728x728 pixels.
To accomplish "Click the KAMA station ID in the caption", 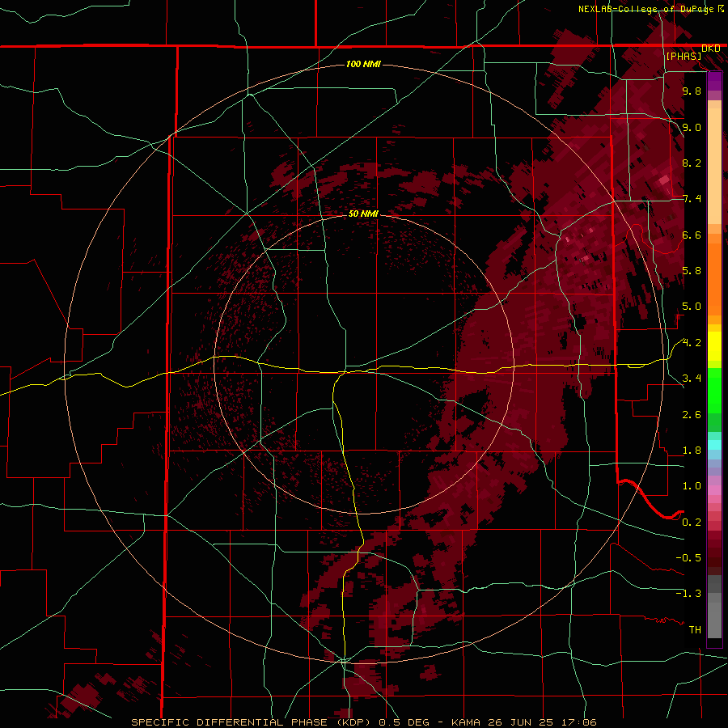I will pos(467,722).
